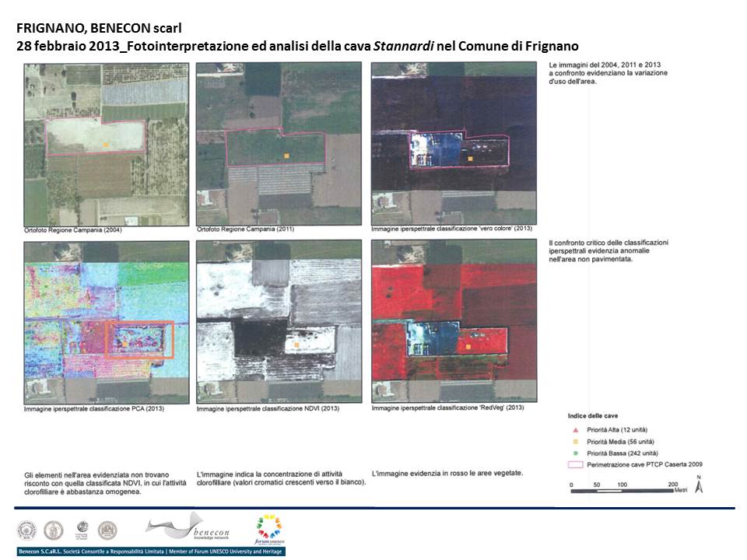747x560 pixels.
Task: Select the hyperspectral PCA classification image
Action: [x=107, y=323]
